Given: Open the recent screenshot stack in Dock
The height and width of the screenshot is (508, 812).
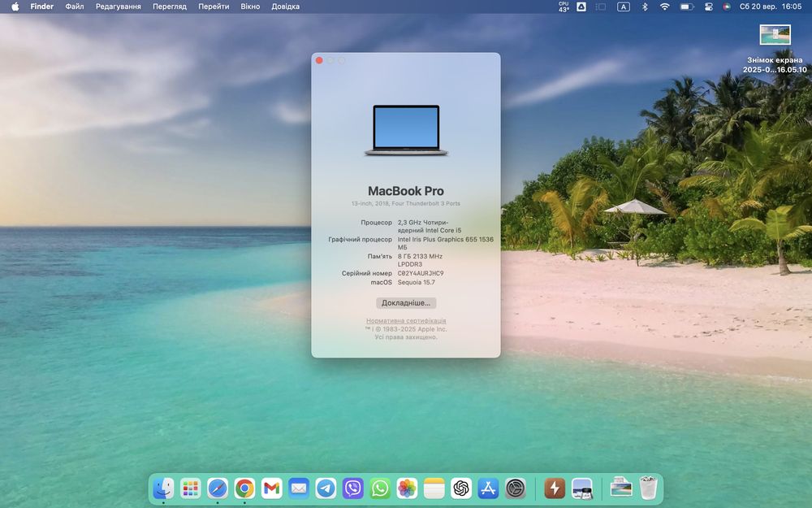Looking at the screenshot, I should click(x=621, y=488).
